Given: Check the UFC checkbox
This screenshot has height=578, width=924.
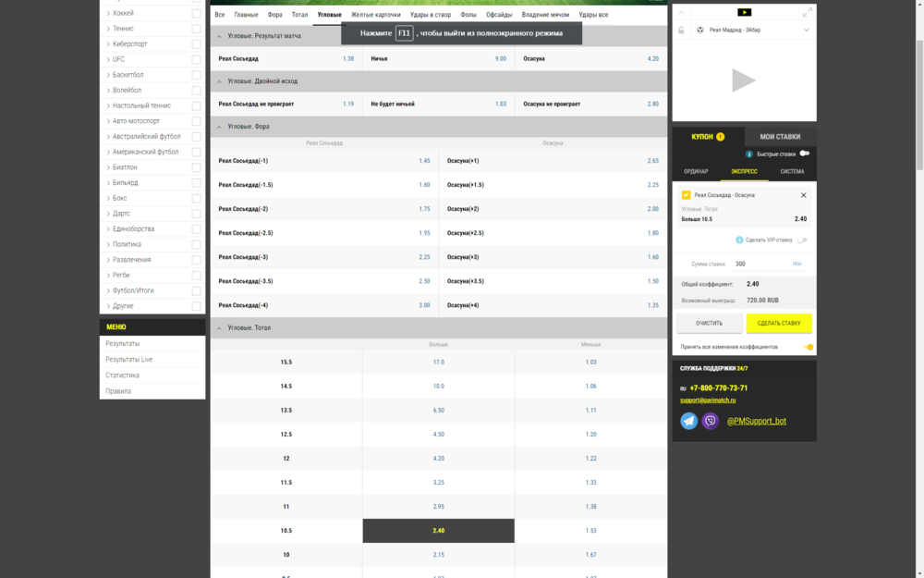Looking at the screenshot, I should pyautogui.click(x=196, y=59).
